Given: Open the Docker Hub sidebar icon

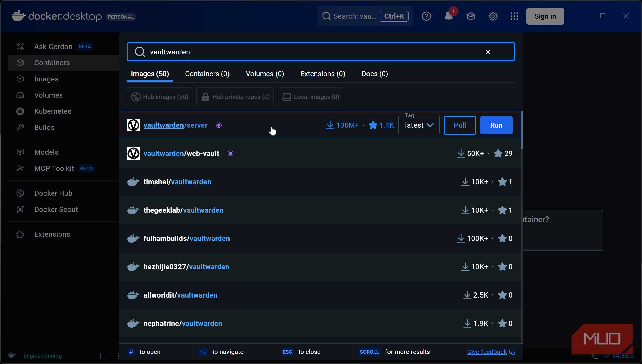Looking at the screenshot, I should click(x=20, y=193).
